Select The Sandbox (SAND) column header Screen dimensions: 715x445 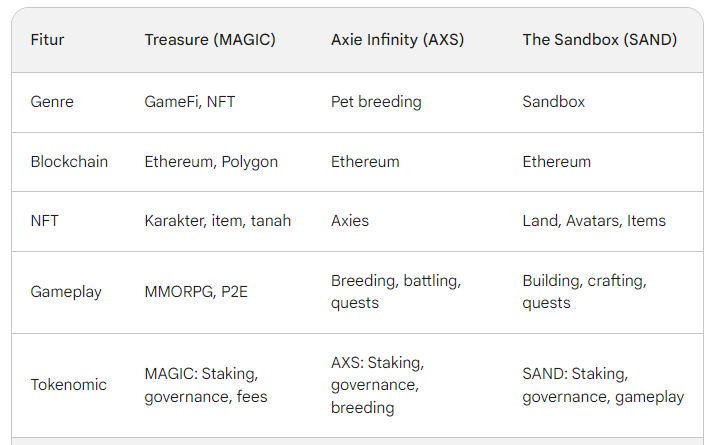[600, 40]
